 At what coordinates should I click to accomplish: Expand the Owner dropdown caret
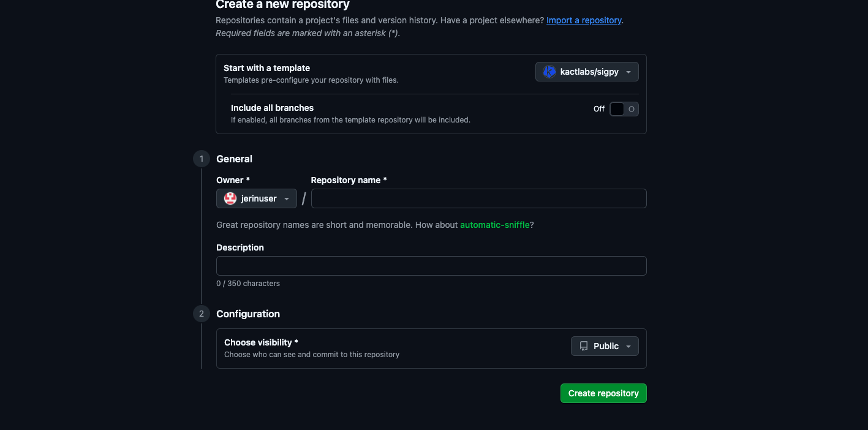pyautogui.click(x=287, y=199)
